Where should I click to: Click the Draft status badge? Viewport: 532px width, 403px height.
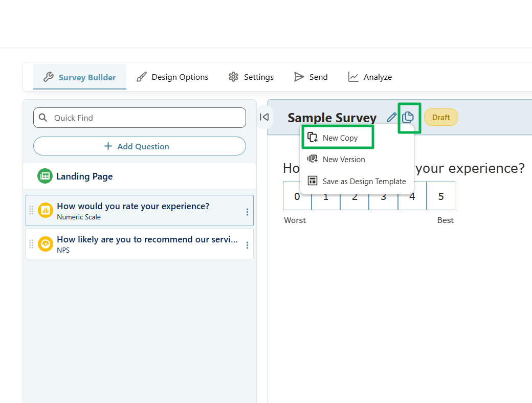(x=441, y=118)
